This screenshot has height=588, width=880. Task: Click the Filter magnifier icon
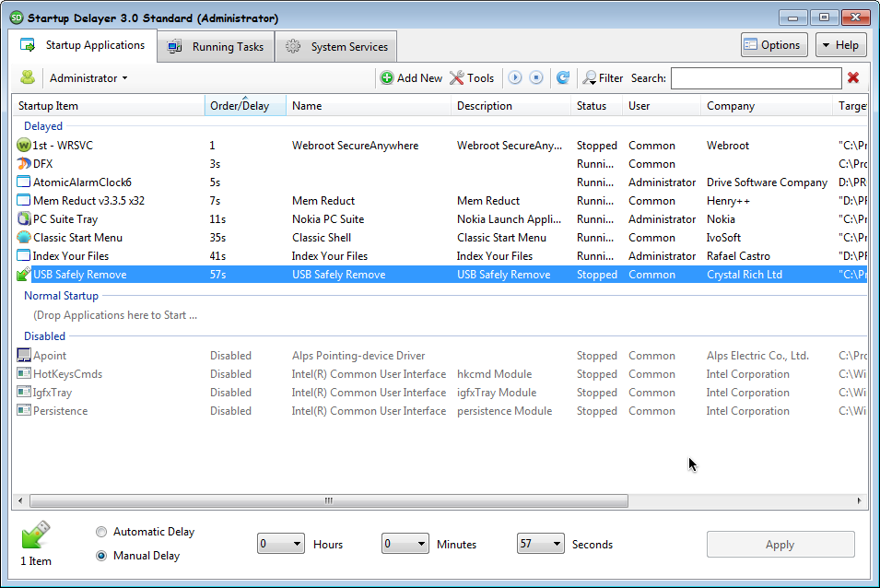(590, 78)
